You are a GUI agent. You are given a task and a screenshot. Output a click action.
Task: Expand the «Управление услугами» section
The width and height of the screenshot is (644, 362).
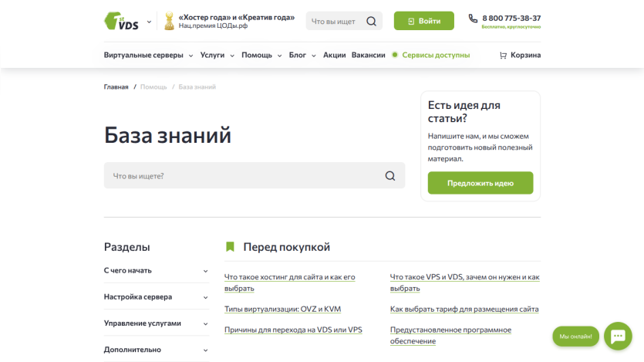156,323
